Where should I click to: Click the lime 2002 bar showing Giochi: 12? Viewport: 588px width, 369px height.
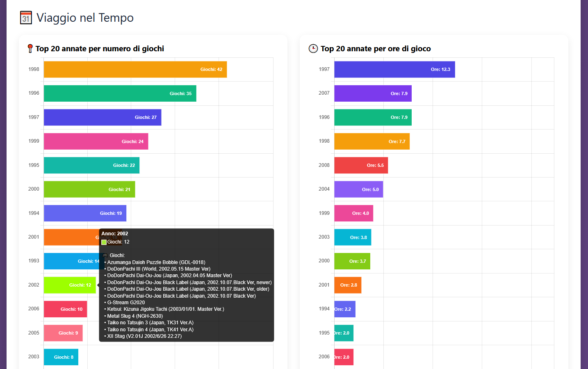pos(70,285)
